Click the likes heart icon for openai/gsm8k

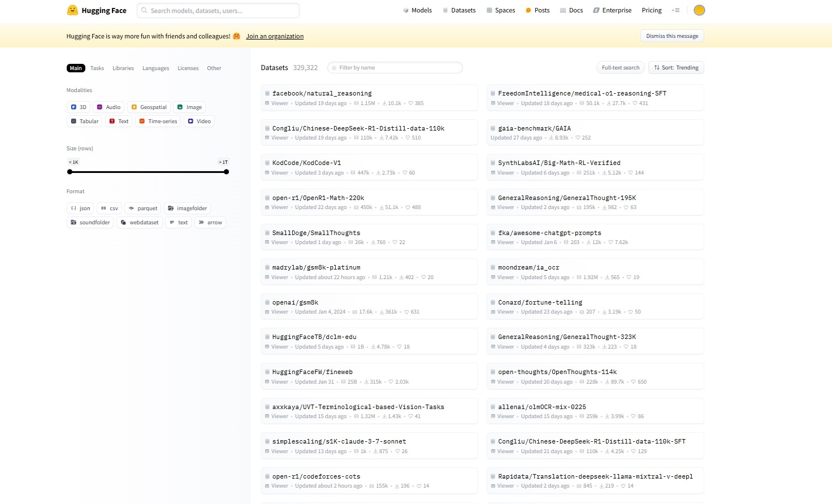(x=407, y=312)
